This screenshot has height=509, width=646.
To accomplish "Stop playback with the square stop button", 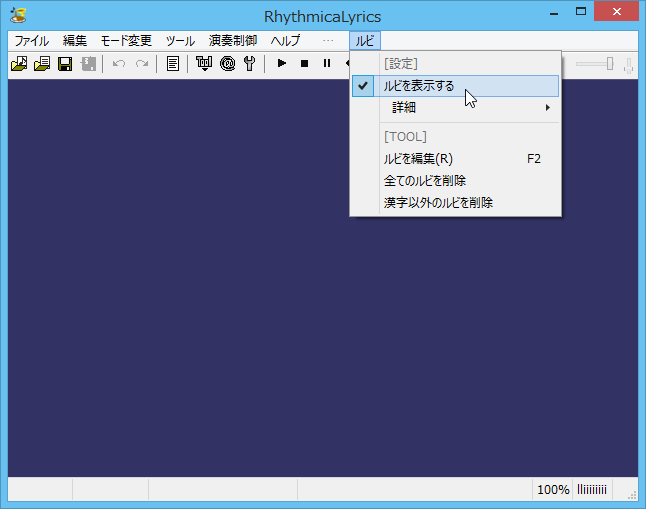I will [x=304, y=63].
